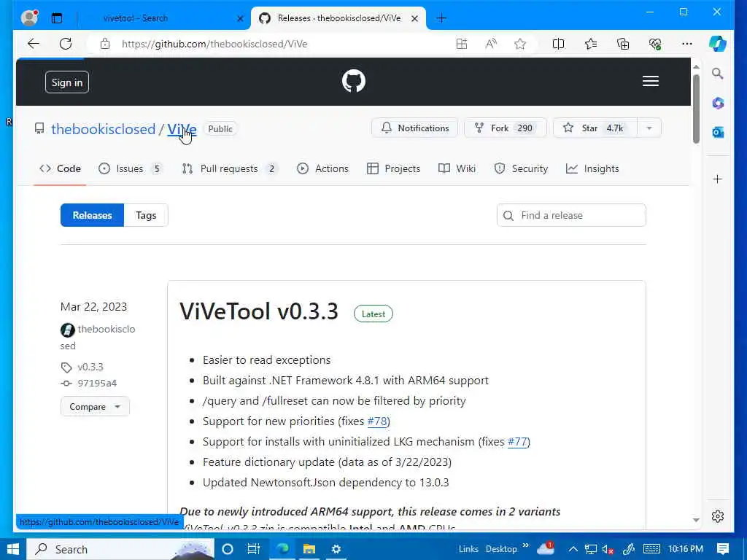Open sidebar settings gear icon
The height and width of the screenshot is (560, 747).
pos(718,516)
